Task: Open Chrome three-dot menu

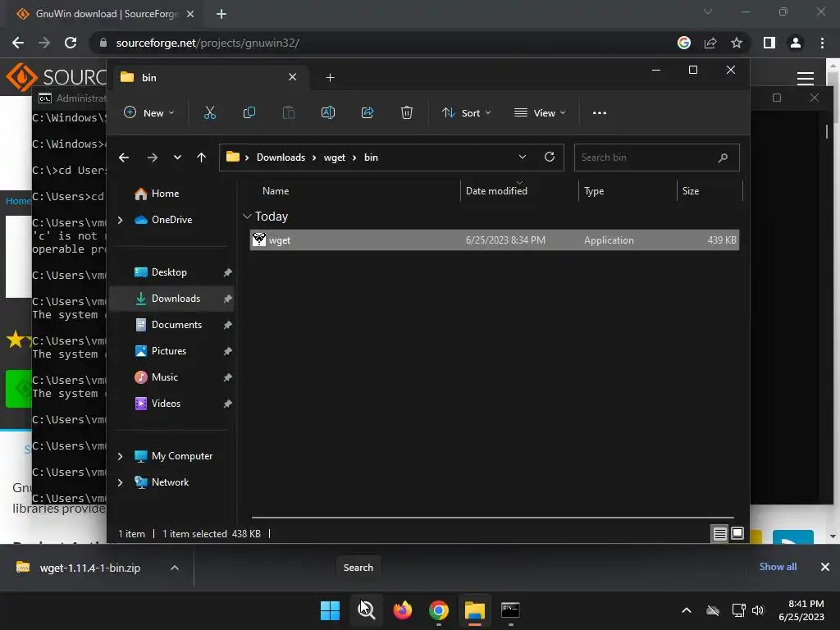Action: (x=822, y=43)
